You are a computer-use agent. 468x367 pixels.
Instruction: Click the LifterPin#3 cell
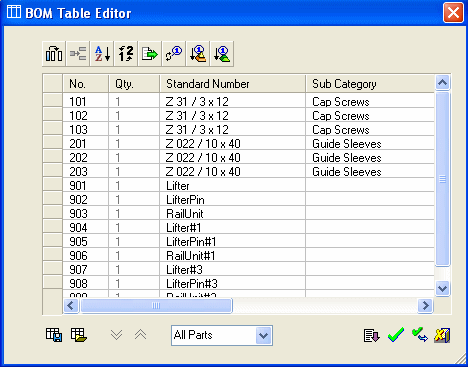(233, 284)
